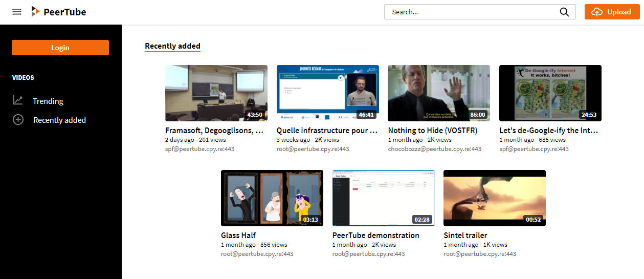Viewport: 644px width, 279px height.
Task: Click the 03:13 duration badge
Action: tap(310, 220)
